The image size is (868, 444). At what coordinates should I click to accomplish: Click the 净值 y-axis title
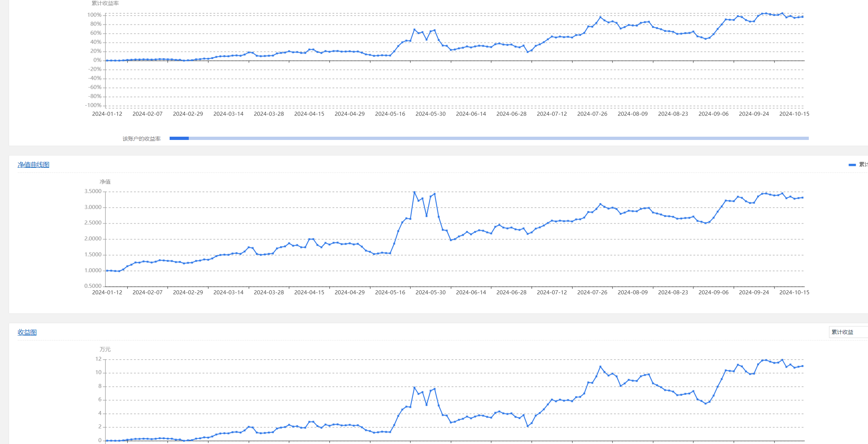coord(105,182)
